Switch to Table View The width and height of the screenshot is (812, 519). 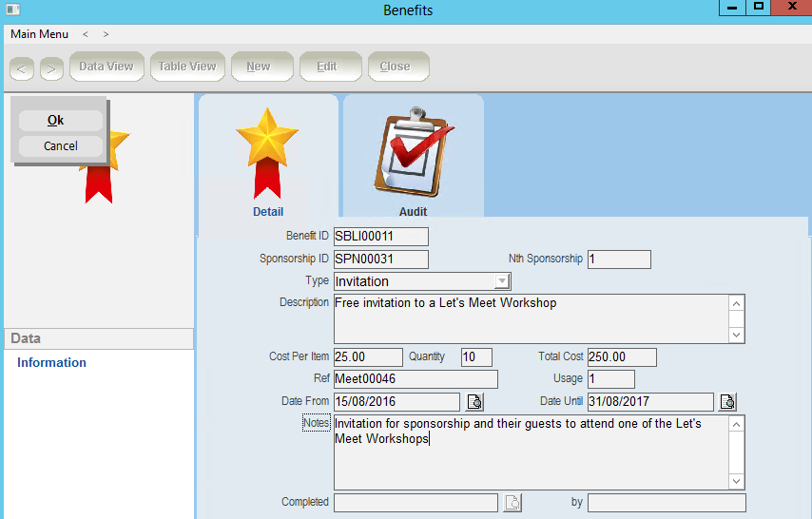point(187,67)
